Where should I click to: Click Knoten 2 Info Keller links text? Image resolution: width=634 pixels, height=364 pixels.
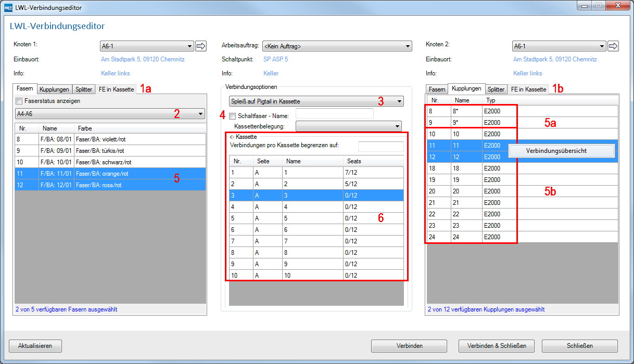click(x=528, y=73)
